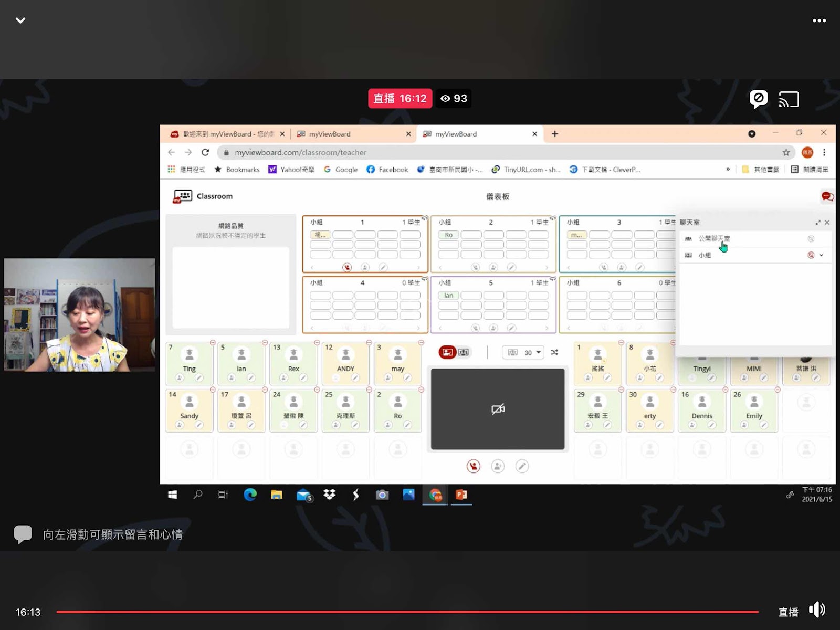The image size is (840, 630).
Task: Pop out the 聊天室 panel
Action: [x=817, y=223]
